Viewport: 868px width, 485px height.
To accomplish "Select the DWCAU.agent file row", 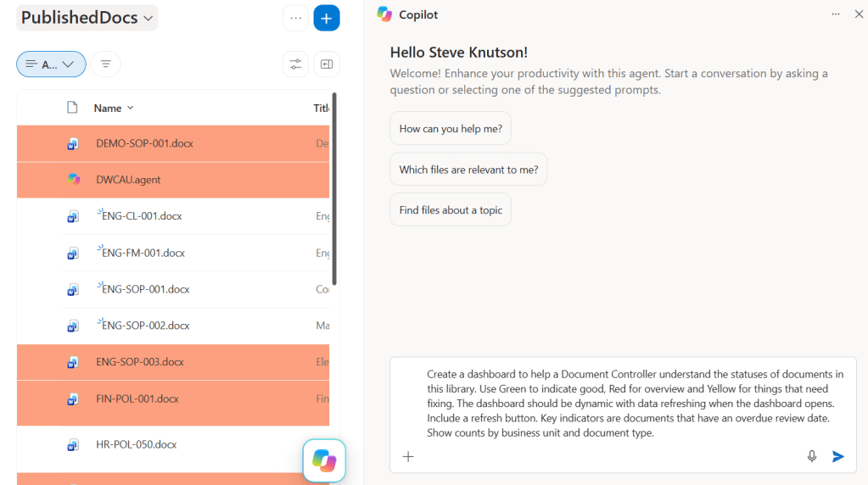I will 173,180.
